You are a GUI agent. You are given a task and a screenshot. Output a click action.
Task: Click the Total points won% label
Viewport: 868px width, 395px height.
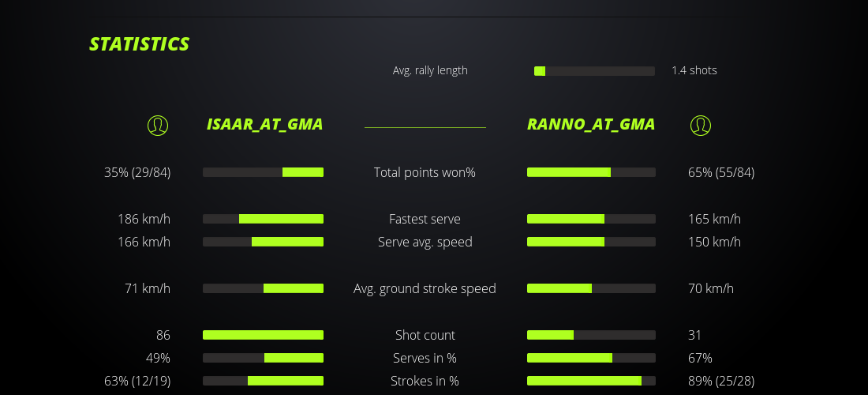[425, 172]
